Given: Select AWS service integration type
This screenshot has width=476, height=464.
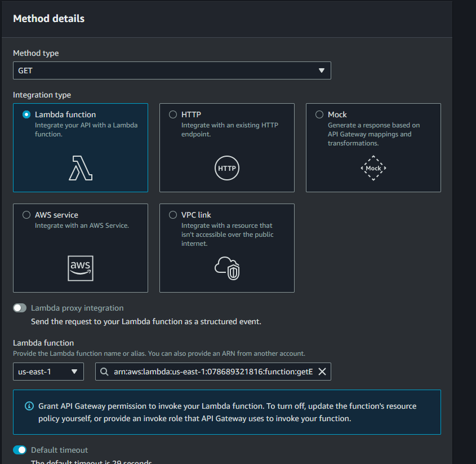Looking at the screenshot, I should pos(26,215).
